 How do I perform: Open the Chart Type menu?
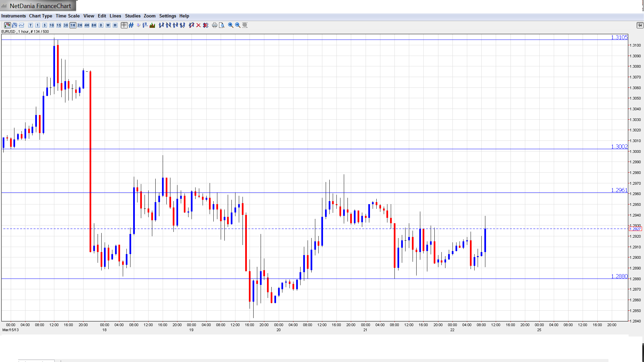41,16
